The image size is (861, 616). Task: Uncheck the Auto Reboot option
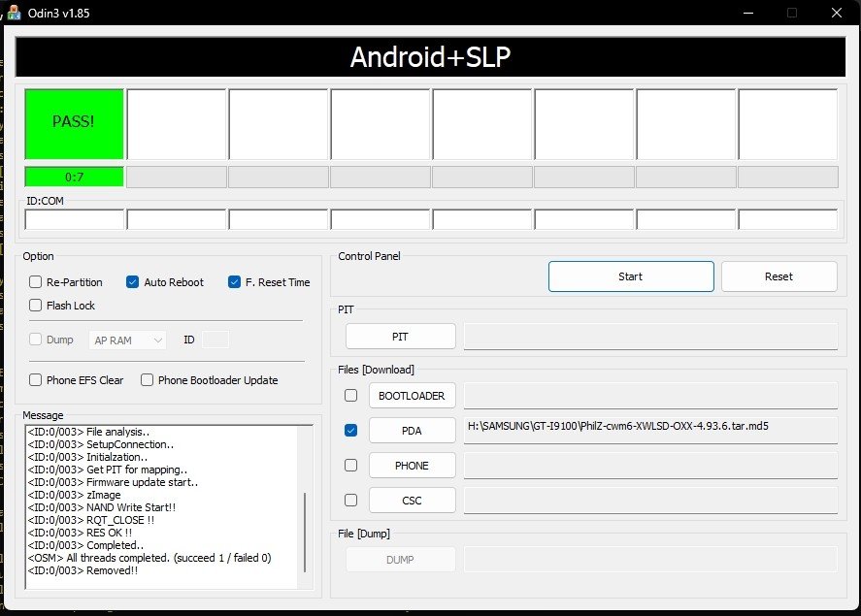133,282
